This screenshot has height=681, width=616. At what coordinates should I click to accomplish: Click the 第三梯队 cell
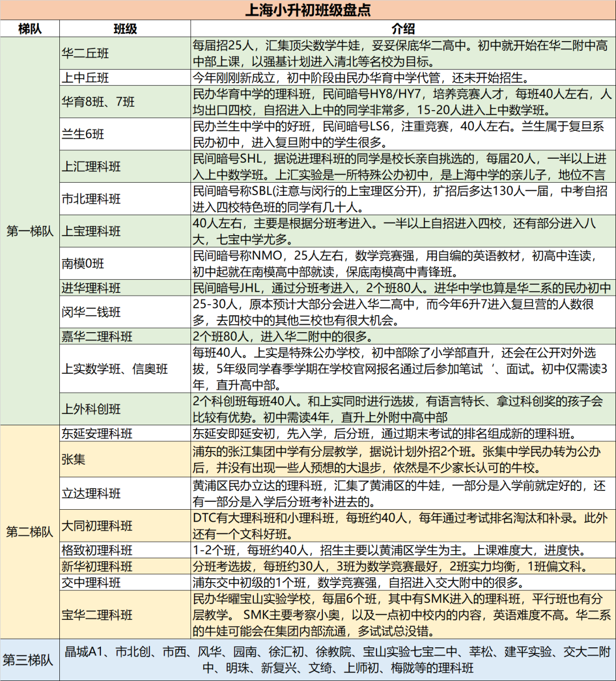click(30, 660)
